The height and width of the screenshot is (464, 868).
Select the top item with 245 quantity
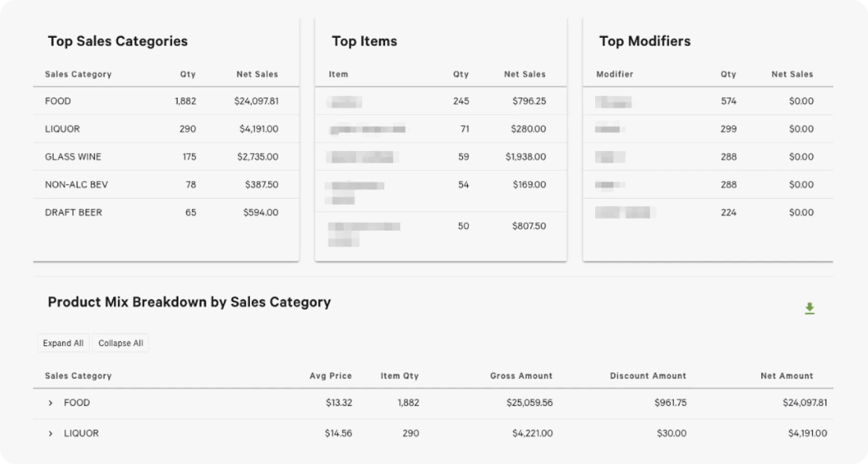440,101
